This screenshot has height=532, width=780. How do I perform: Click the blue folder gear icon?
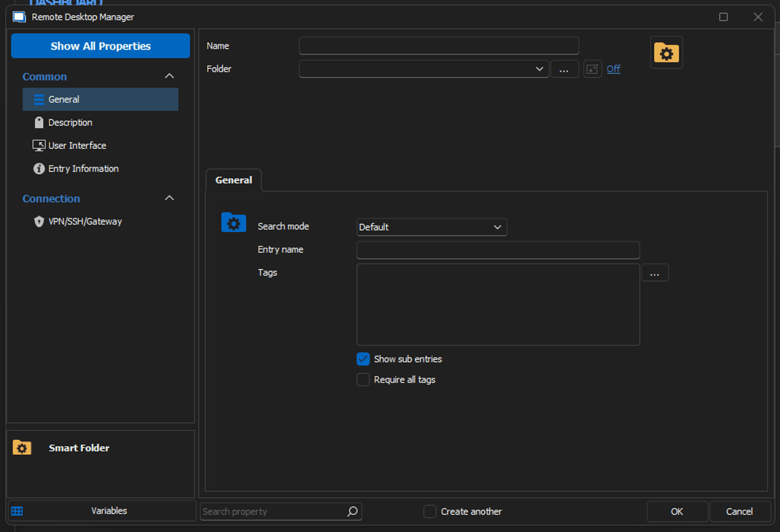tap(233, 223)
